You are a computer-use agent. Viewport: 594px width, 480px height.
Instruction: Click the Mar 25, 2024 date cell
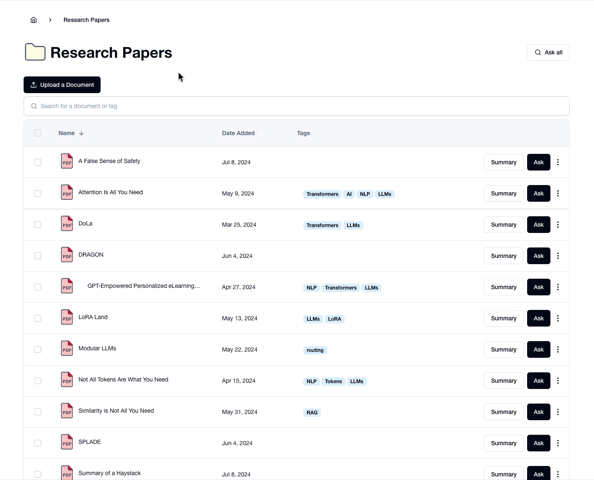[239, 225]
